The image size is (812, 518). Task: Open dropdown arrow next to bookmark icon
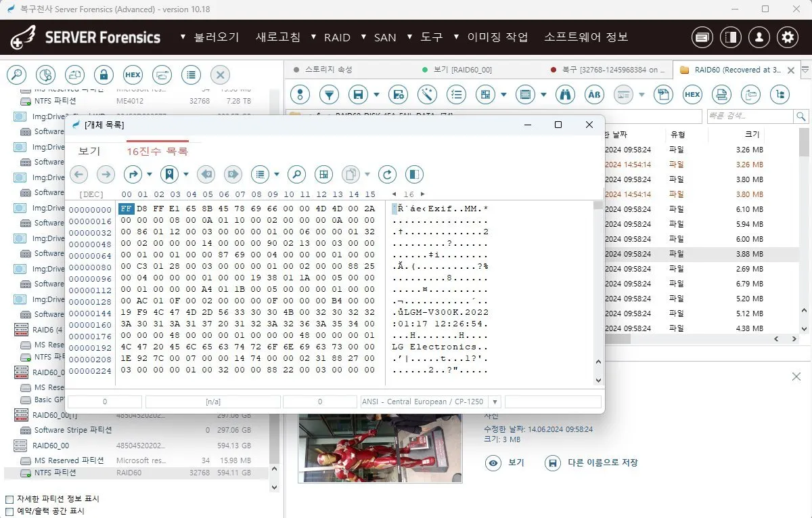pyautogui.click(x=186, y=174)
